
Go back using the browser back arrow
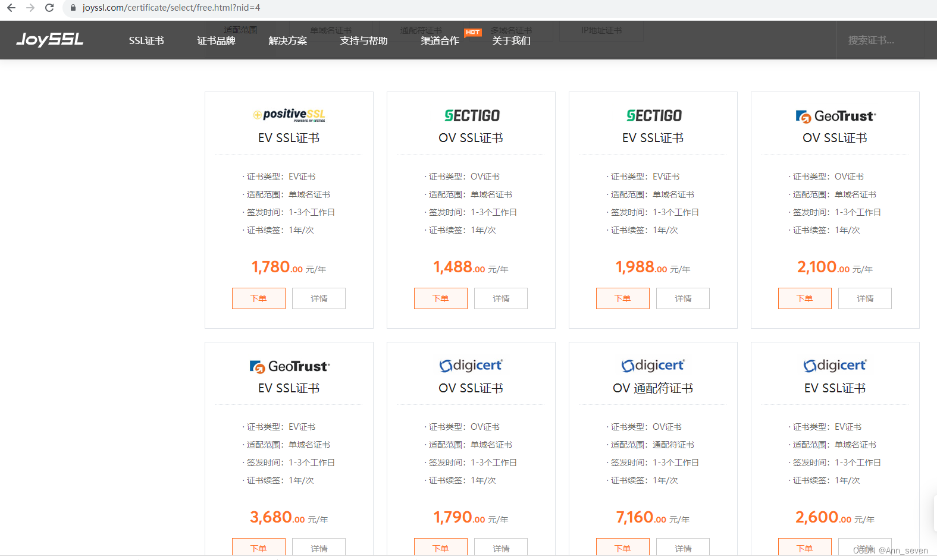[11, 8]
